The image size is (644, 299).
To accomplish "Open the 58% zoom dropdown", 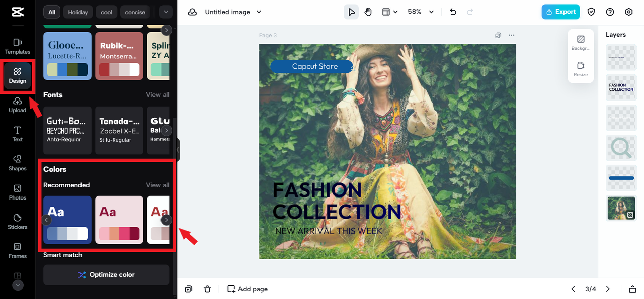I will coord(421,12).
